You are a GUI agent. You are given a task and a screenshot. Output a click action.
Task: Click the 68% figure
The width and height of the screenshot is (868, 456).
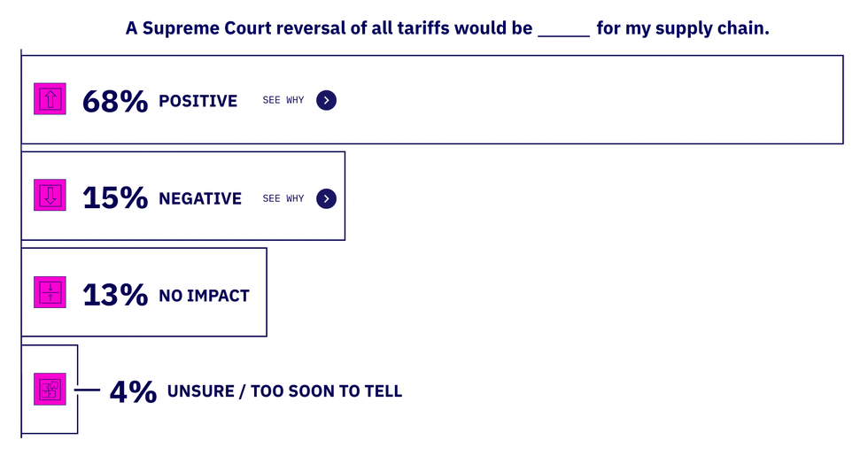114,101
